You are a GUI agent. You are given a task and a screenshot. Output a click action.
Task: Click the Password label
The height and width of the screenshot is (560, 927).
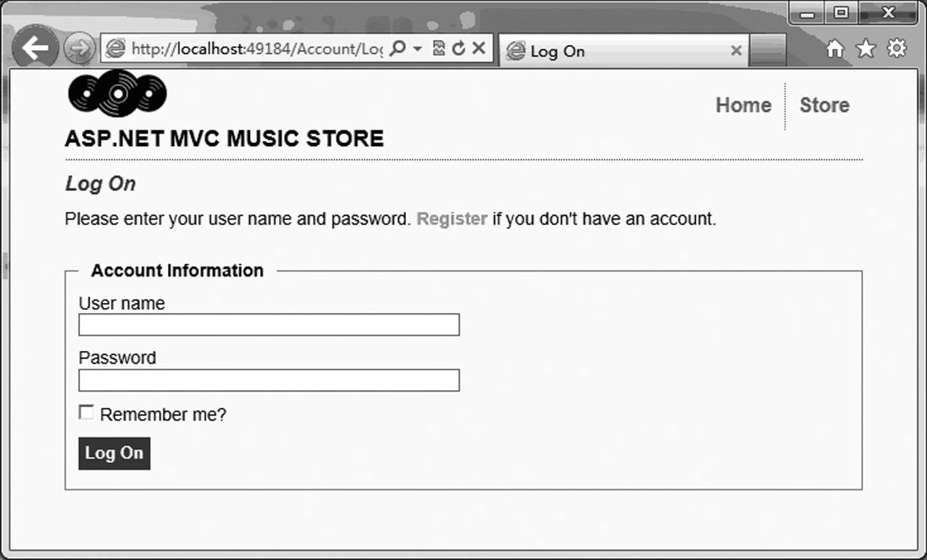point(117,358)
